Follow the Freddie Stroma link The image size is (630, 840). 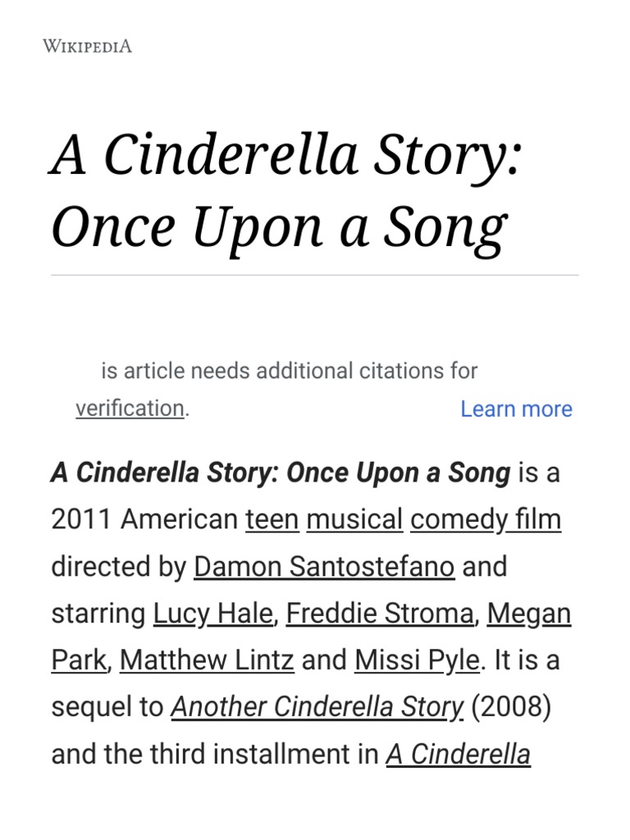click(380, 614)
